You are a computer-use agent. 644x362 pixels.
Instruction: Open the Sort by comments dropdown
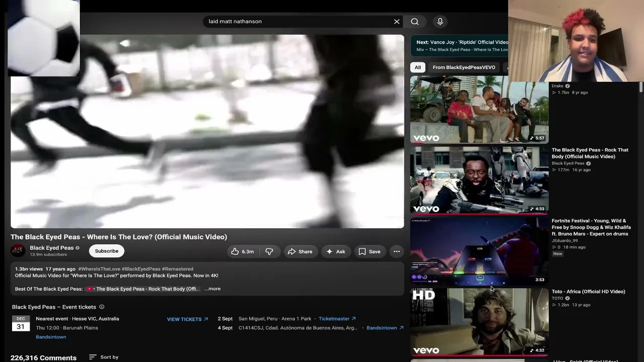click(x=104, y=357)
